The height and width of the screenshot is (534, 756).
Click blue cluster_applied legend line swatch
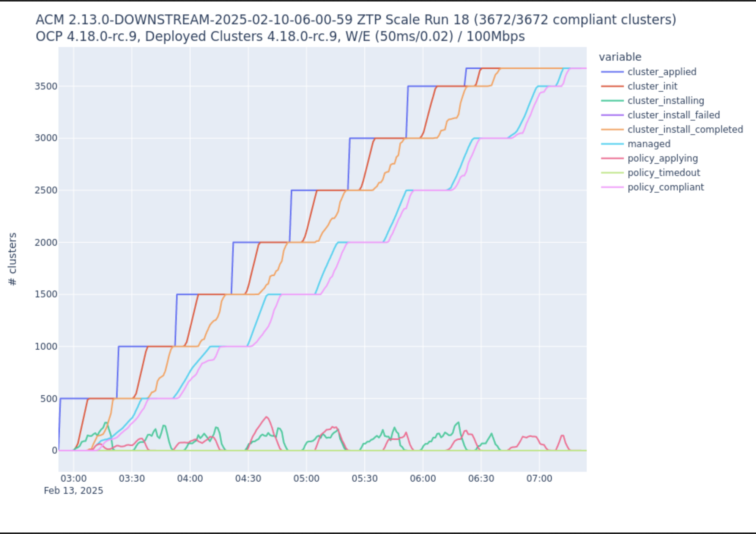click(x=612, y=72)
